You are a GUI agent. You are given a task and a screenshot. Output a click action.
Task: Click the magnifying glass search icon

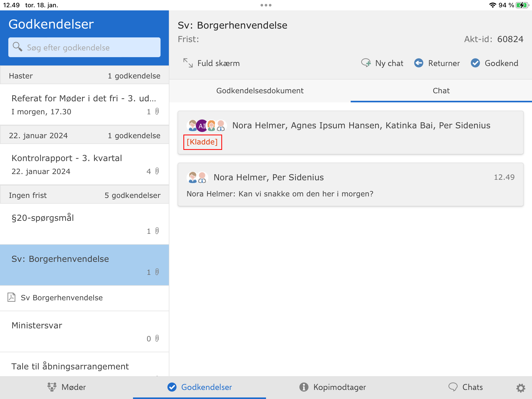pos(17,47)
